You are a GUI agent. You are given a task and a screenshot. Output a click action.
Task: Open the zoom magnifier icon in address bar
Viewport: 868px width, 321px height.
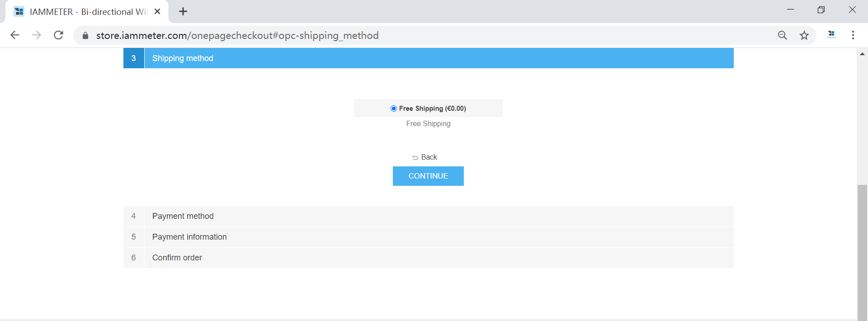tap(782, 35)
